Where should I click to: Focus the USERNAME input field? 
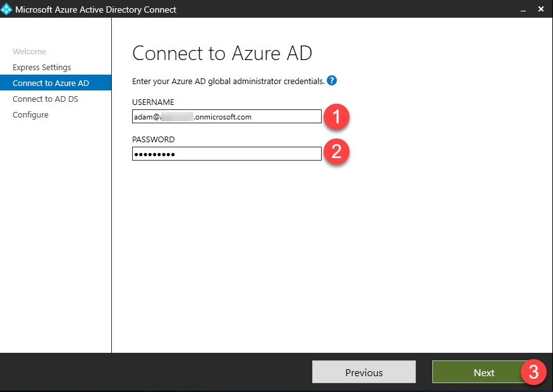(227, 116)
